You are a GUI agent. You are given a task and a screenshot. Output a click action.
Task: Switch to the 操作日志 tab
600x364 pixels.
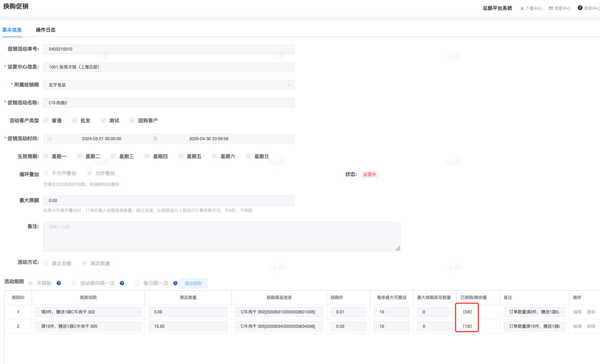tap(46, 30)
